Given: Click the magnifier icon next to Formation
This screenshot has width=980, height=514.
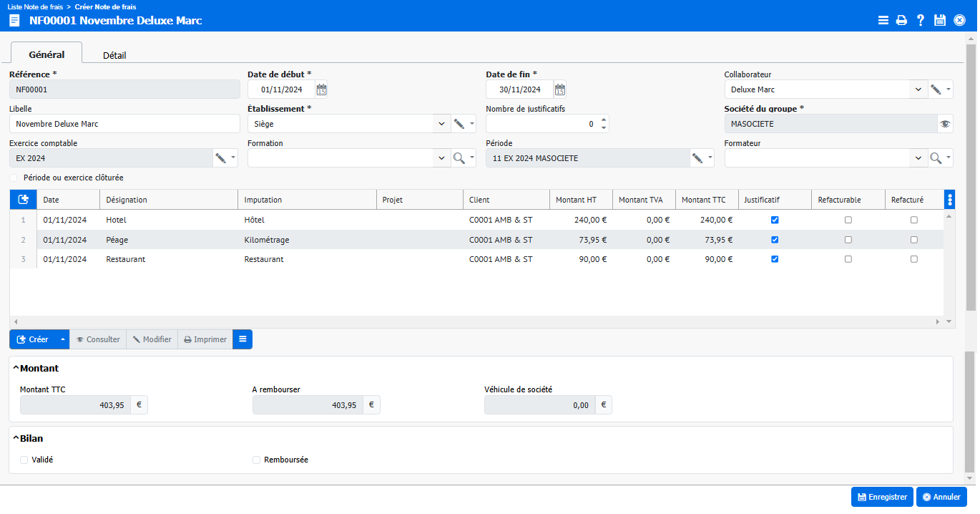Looking at the screenshot, I should [x=459, y=158].
